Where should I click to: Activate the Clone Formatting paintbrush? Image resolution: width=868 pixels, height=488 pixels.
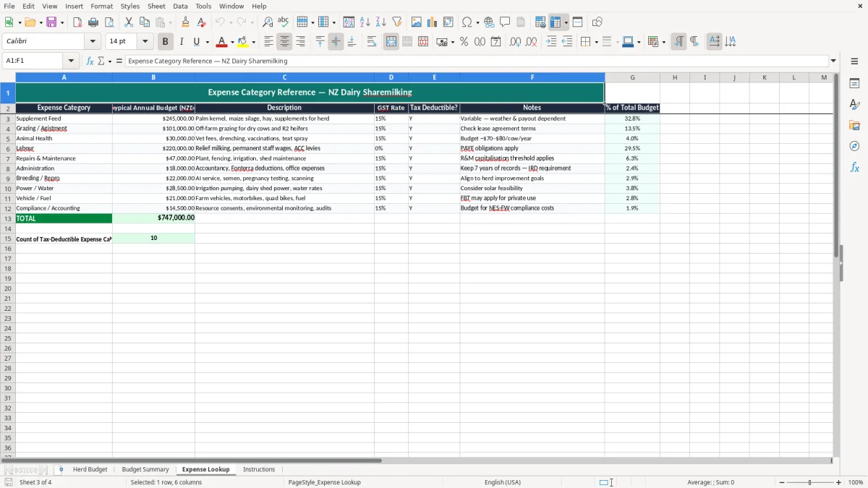[185, 22]
